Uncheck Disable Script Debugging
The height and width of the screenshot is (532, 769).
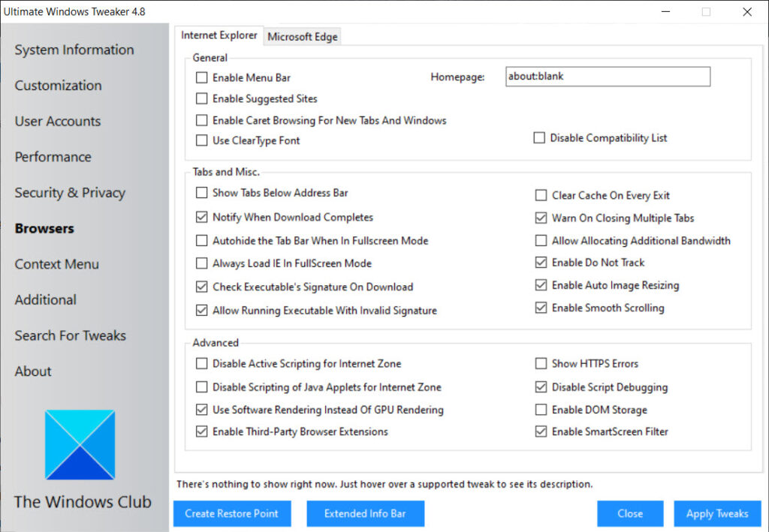click(541, 387)
